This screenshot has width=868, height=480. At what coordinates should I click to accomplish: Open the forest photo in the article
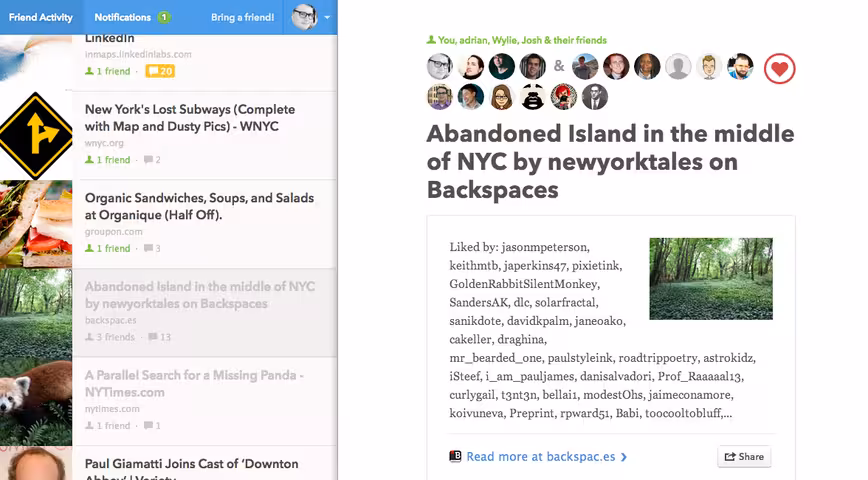point(711,278)
